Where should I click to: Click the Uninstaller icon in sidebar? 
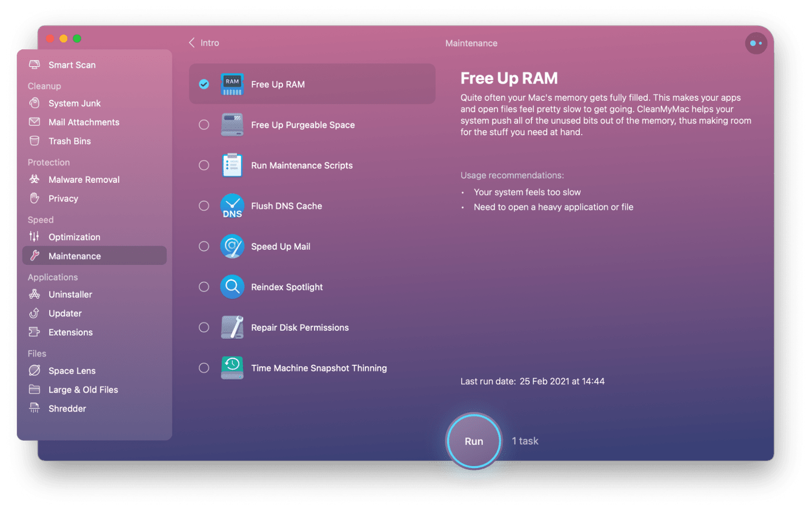(x=35, y=294)
